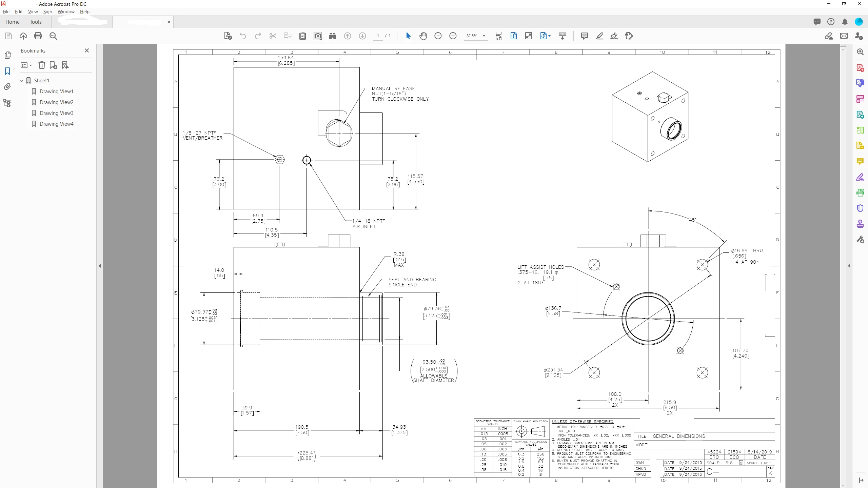This screenshot has width=868, height=488.
Task: Collapse the left navigation pane arrow
Action: tap(100, 266)
